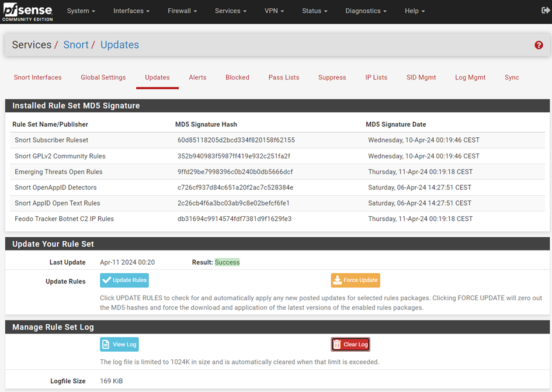Expand the Firewall menu
The image size is (552, 392).
(182, 11)
